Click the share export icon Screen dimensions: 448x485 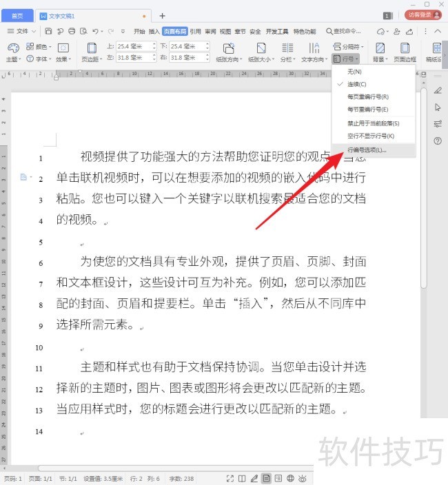click(409, 31)
